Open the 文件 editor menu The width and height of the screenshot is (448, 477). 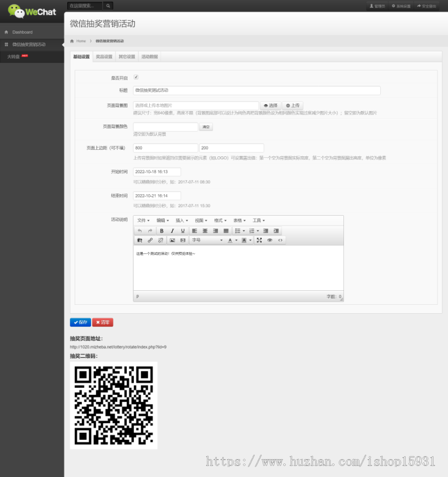(x=143, y=220)
